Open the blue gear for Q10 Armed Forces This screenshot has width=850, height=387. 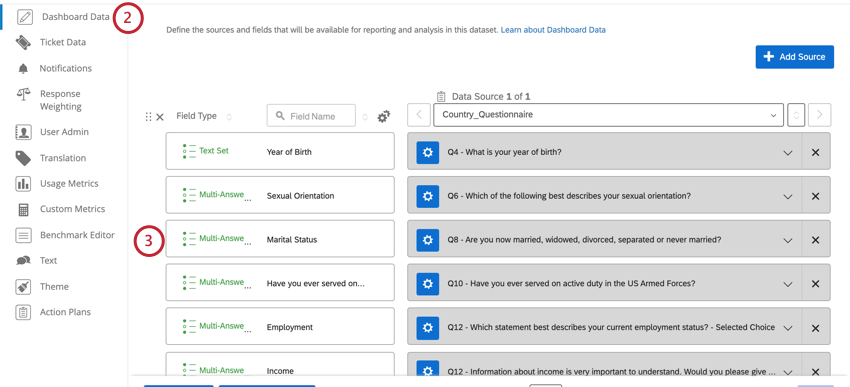tap(427, 284)
